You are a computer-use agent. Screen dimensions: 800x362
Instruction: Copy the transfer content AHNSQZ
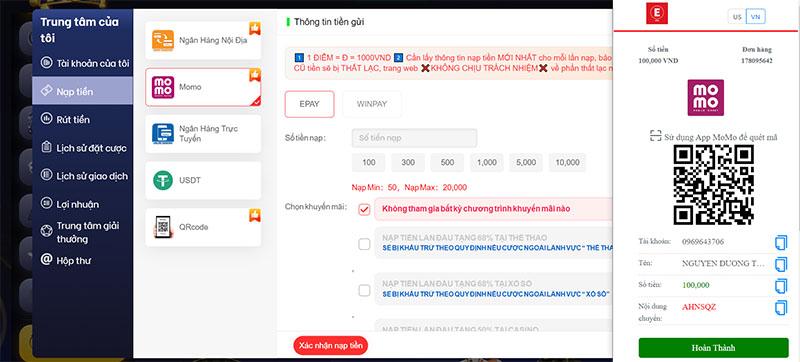coord(781,307)
